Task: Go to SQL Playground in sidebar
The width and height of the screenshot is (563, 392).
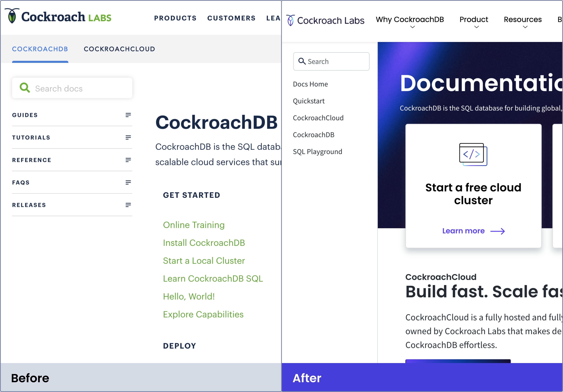Action: (317, 152)
